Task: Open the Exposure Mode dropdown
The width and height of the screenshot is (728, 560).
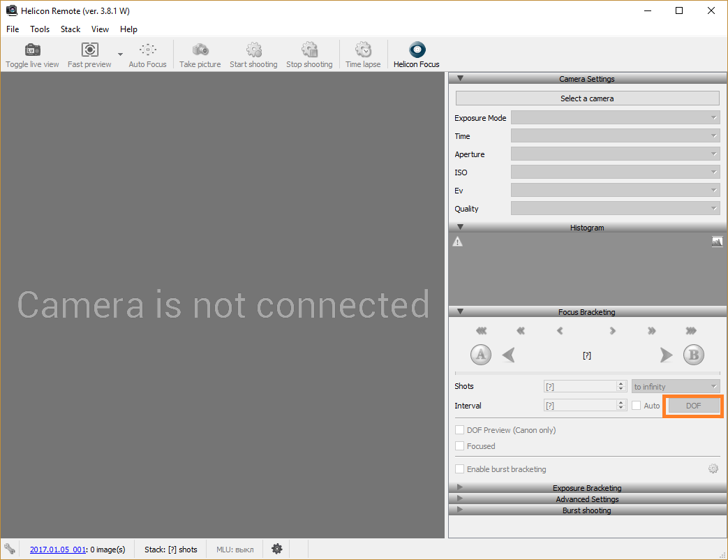Action: (x=616, y=117)
